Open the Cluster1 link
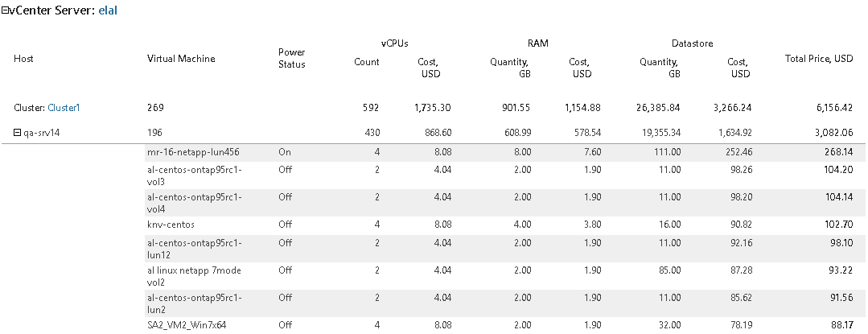This screenshot has height=334, width=868. coord(64,108)
